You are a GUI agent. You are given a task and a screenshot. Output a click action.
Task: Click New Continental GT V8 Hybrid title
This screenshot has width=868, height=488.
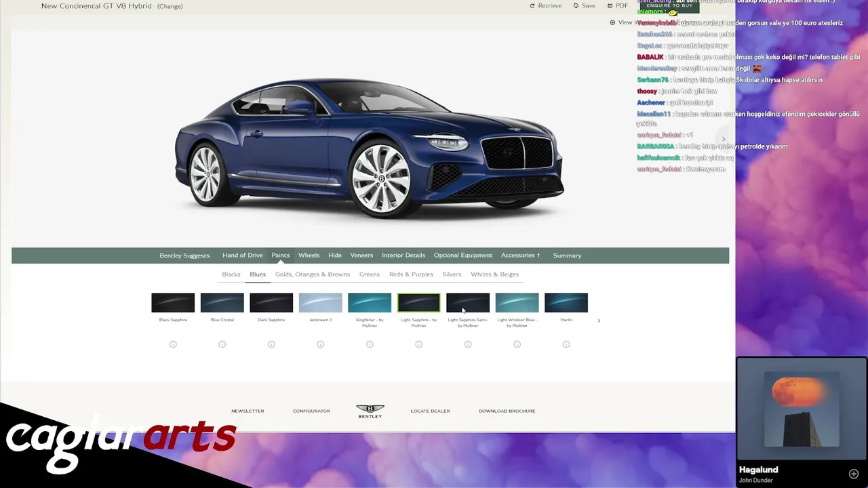pyautogui.click(x=96, y=6)
